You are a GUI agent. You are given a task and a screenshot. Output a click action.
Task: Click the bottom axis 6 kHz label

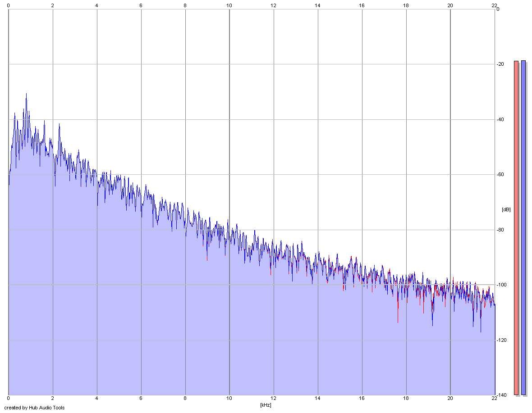(141, 399)
